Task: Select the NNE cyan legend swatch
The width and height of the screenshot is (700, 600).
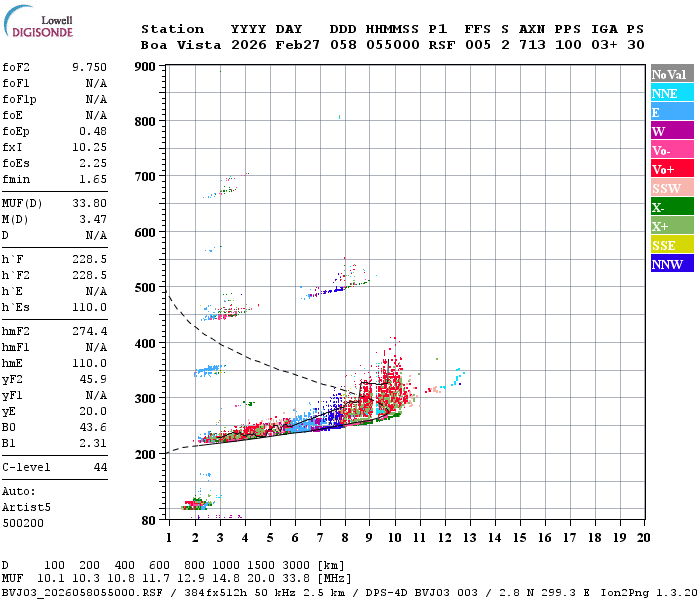Action: 672,93
